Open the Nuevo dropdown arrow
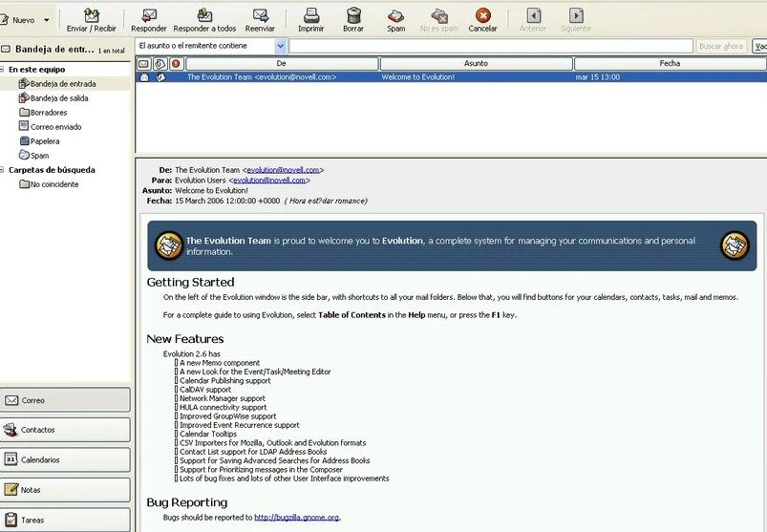 click(47, 21)
